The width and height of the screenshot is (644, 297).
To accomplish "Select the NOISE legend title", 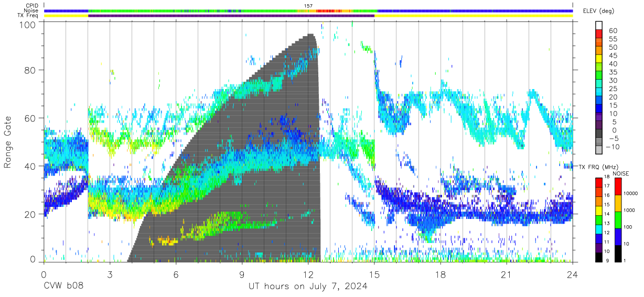I will pos(621,173).
